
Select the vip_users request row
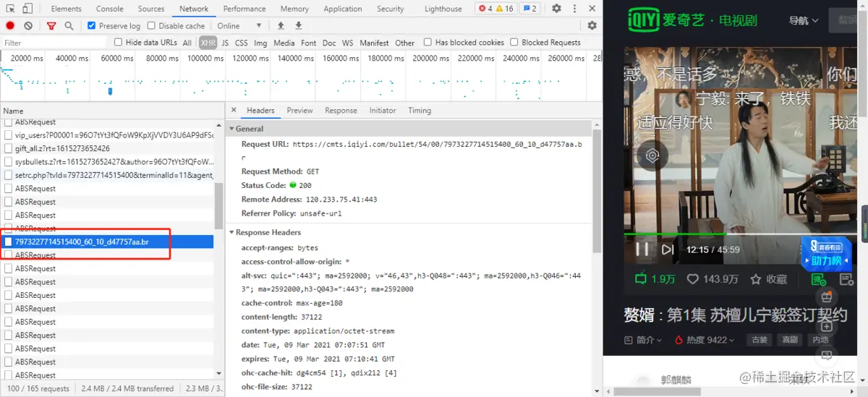(x=107, y=135)
